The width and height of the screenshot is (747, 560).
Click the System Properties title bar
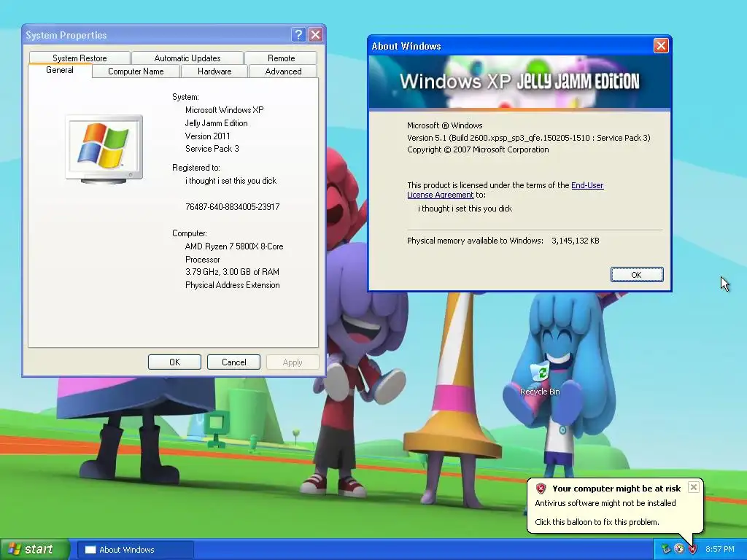(158, 35)
